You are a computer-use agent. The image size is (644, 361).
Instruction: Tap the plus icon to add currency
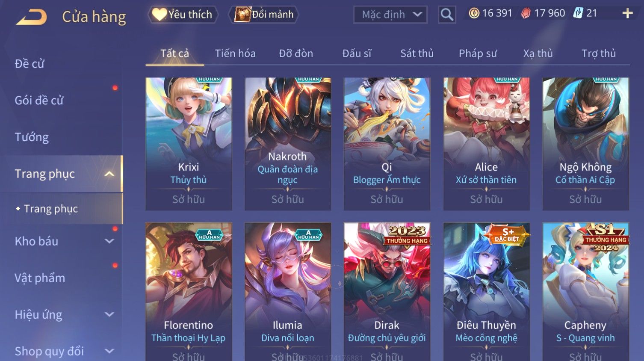pos(627,14)
